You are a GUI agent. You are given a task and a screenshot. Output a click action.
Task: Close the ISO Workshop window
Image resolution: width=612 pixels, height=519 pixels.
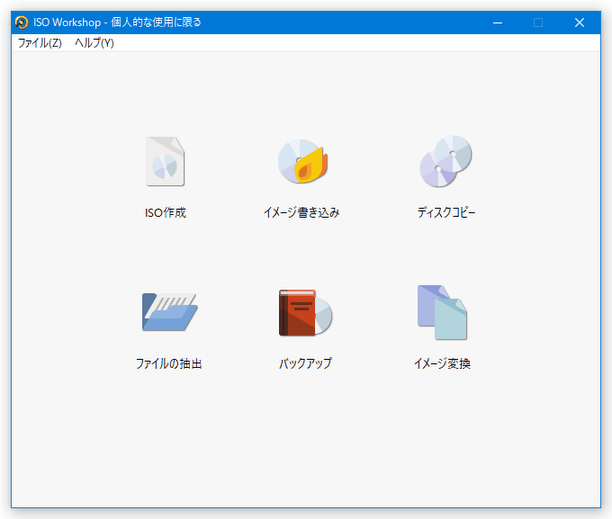pyautogui.click(x=579, y=22)
